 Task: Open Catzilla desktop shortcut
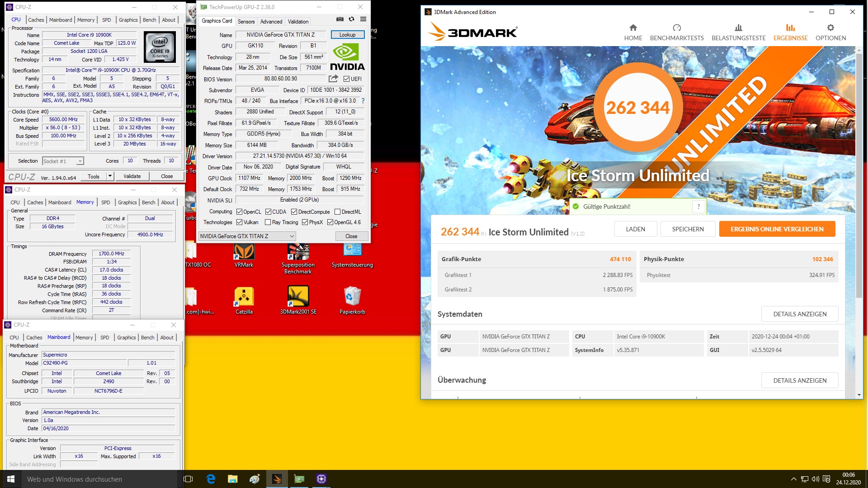tap(244, 301)
